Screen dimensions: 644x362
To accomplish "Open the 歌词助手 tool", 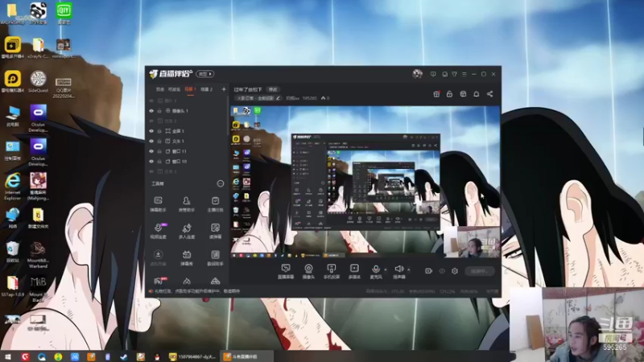I will [215, 258].
